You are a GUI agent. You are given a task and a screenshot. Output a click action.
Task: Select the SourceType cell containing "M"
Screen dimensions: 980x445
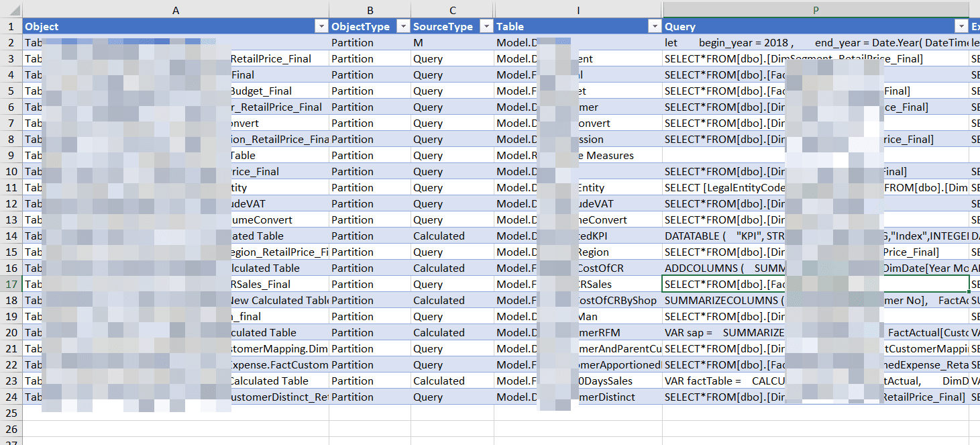453,42
